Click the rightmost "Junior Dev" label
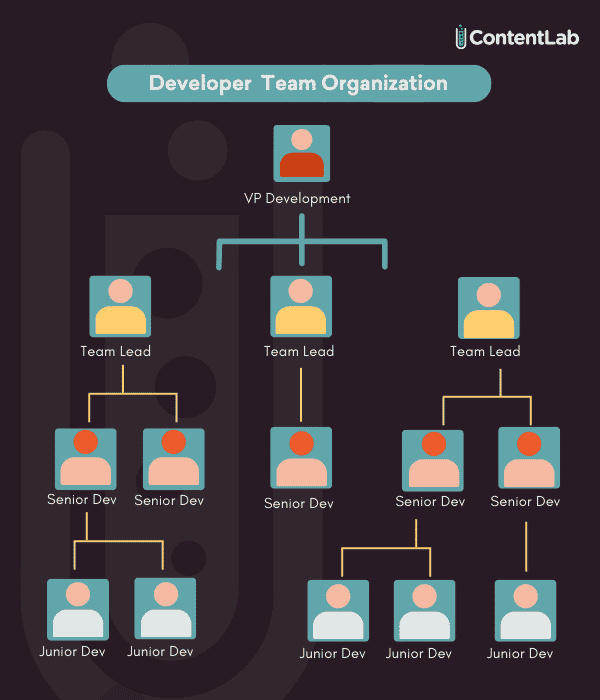600x700 pixels. pos(520,654)
